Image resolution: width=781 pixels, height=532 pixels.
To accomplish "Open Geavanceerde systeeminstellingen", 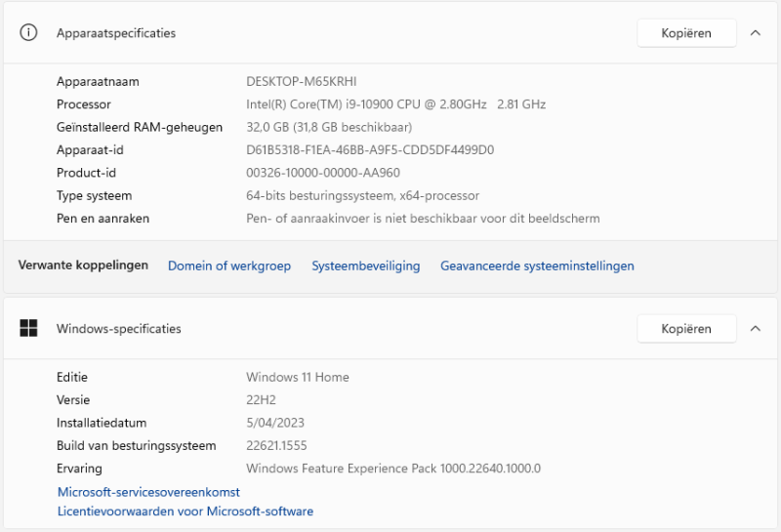I will point(537,266).
